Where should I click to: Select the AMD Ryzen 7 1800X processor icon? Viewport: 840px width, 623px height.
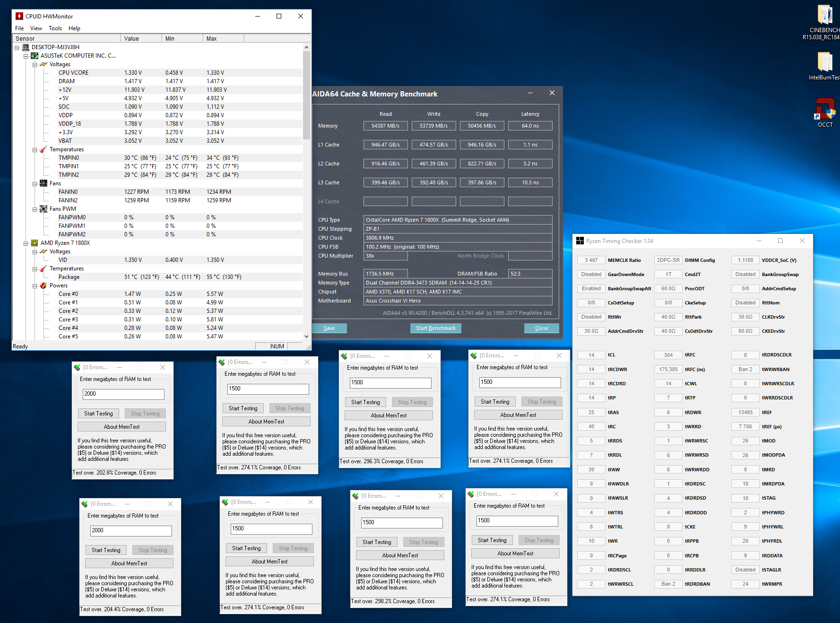34,242
